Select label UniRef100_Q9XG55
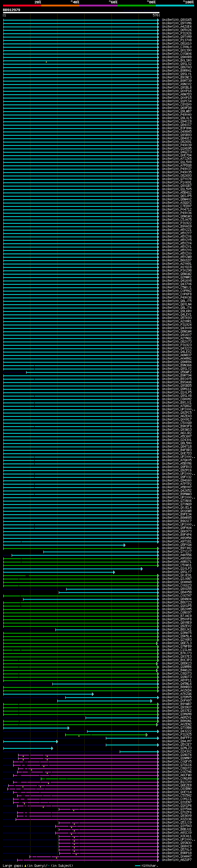197x868 pixels. (x=177, y=589)
